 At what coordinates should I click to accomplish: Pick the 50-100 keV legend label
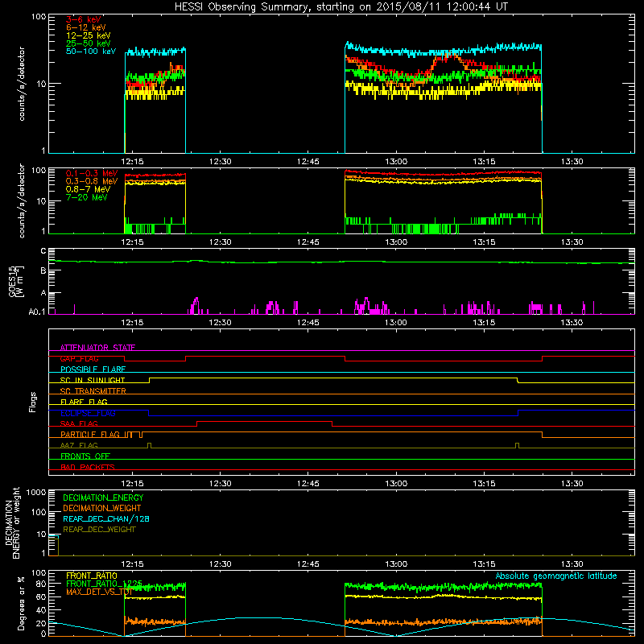point(91,52)
